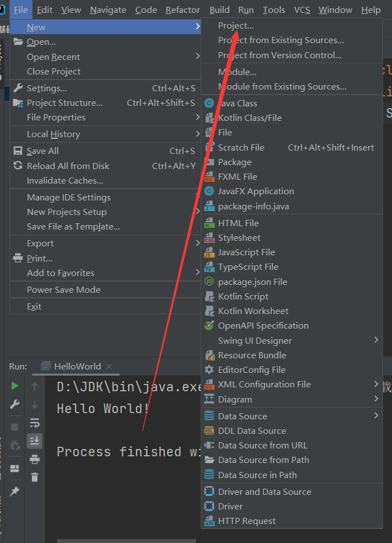Create a new Stylesheet

point(292,237)
